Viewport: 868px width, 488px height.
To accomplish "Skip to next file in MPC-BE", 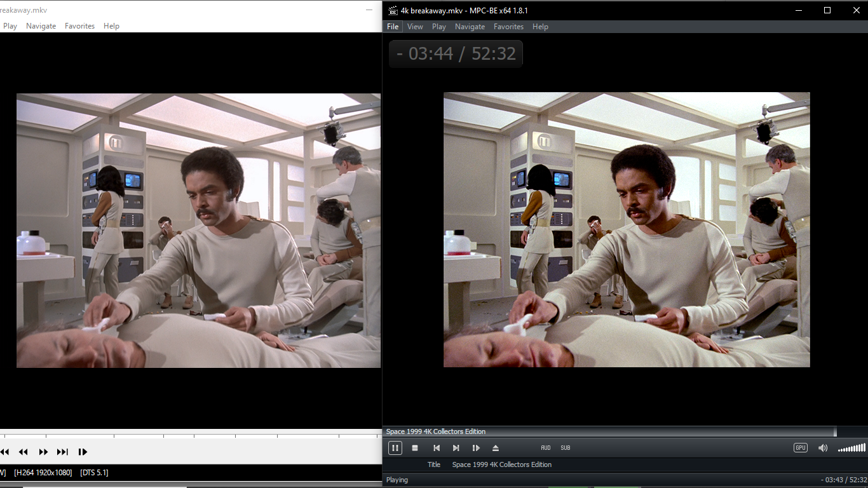I will coord(456,448).
